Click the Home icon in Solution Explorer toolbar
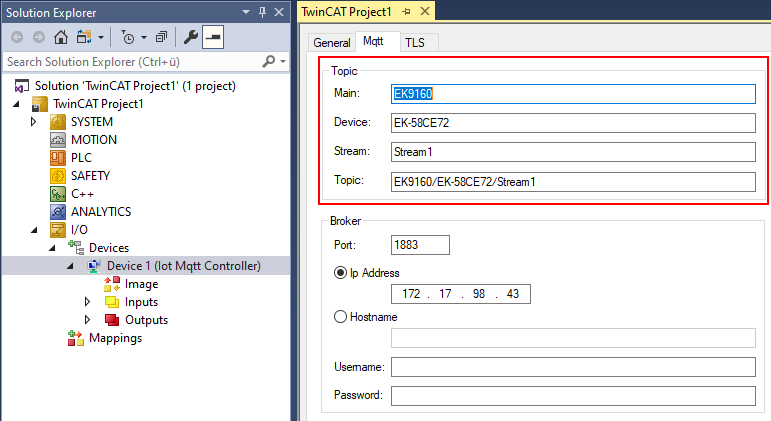Image resolution: width=771 pixels, height=421 pixels. coord(61,37)
